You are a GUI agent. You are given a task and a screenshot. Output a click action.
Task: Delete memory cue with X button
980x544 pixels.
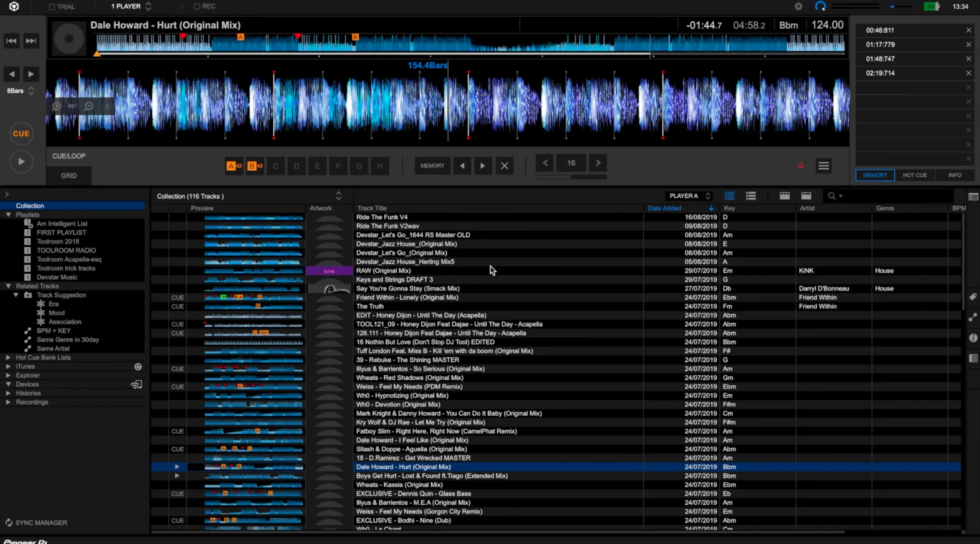point(505,166)
